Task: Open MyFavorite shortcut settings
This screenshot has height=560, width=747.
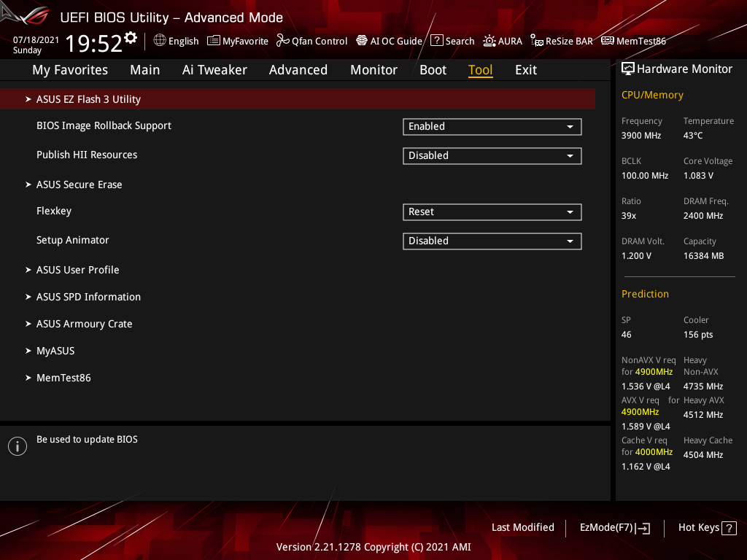Action: click(x=237, y=41)
